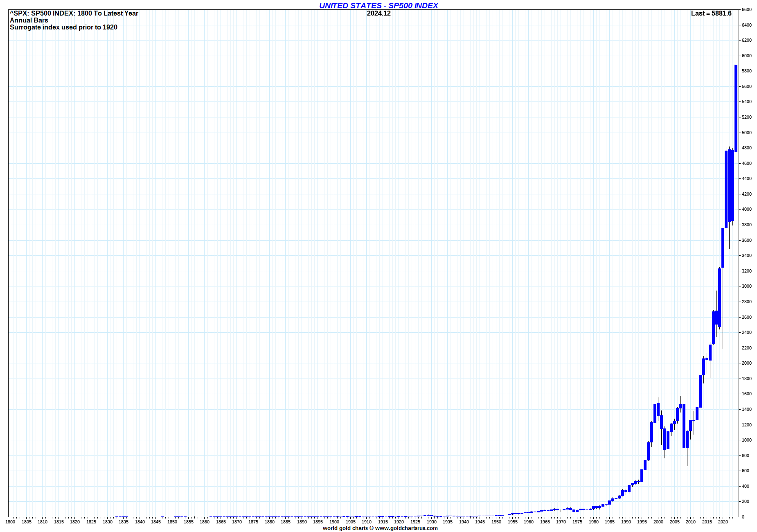Click the 1930 x-axis year label
The image size is (757, 532).
(x=432, y=522)
